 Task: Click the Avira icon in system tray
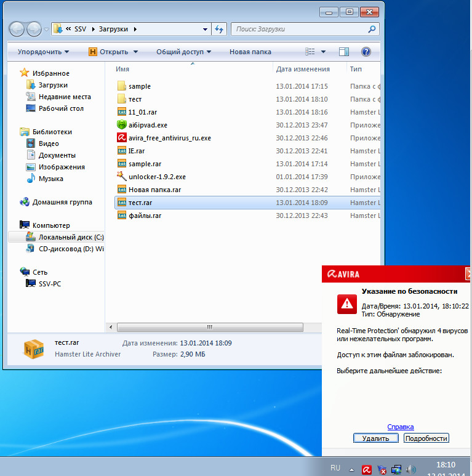click(366, 470)
